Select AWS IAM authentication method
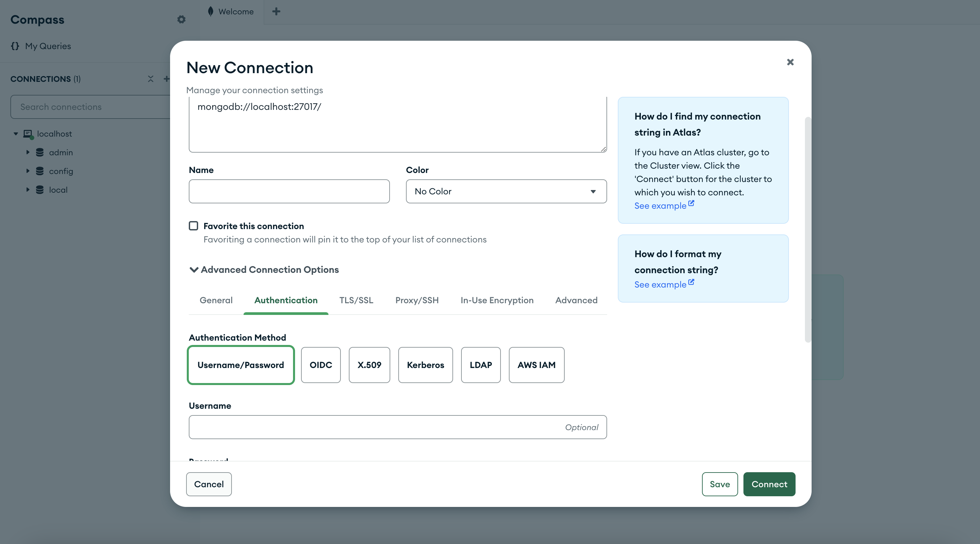This screenshot has height=544, width=980. coord(536,365)
